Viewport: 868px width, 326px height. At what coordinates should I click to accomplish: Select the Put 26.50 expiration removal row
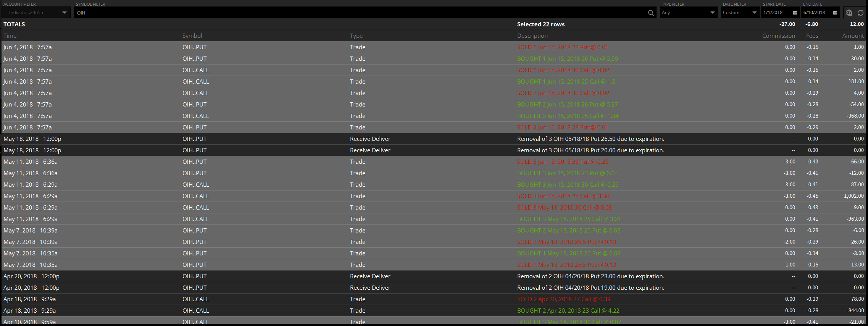pos(590,139)
